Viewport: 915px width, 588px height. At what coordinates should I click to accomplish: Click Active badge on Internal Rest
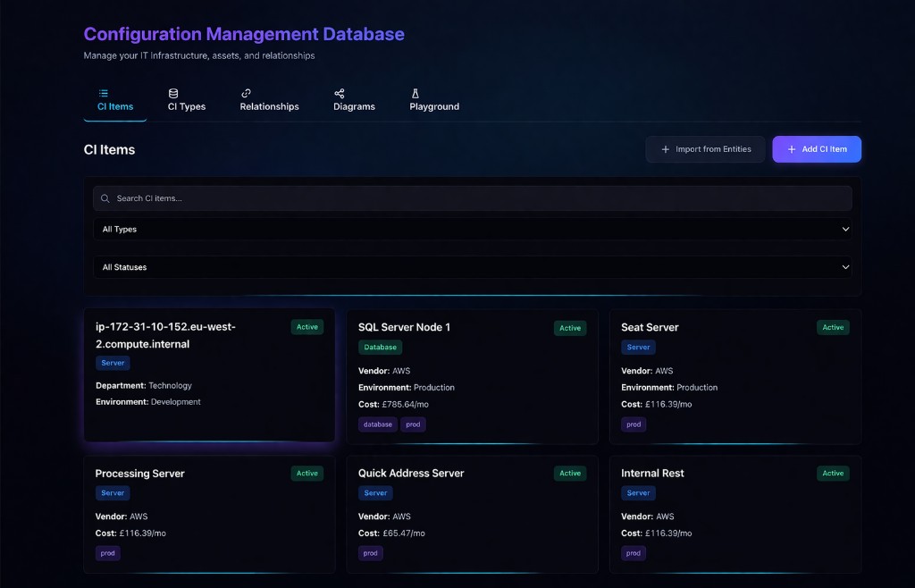(x=833, y=473)
